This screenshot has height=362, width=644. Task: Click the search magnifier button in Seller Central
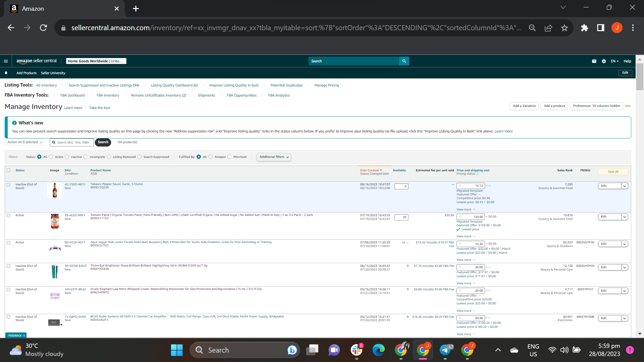click(404, 61)
